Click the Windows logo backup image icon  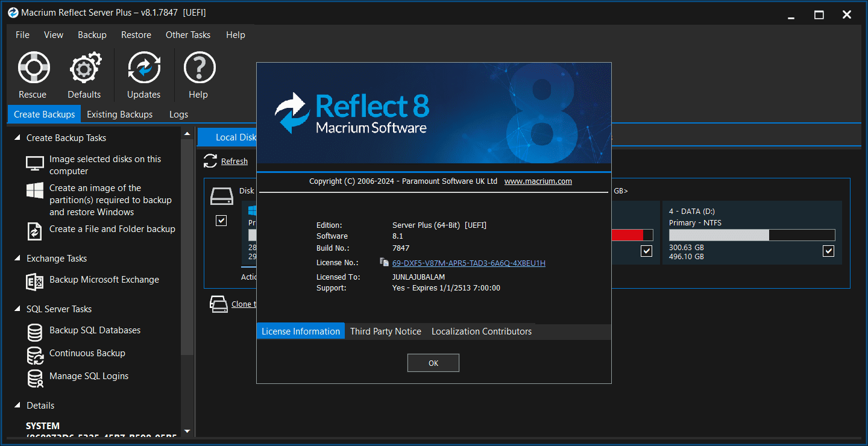coord(35,190)
